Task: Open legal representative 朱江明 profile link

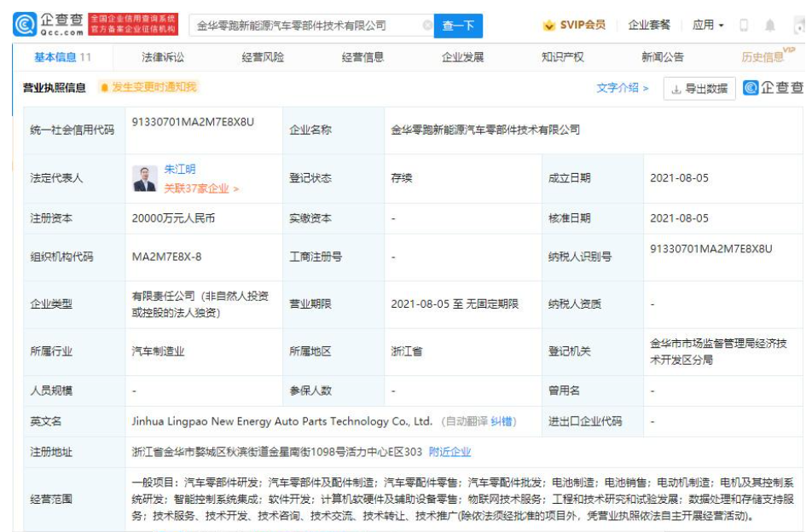Action: pos(180,169)
